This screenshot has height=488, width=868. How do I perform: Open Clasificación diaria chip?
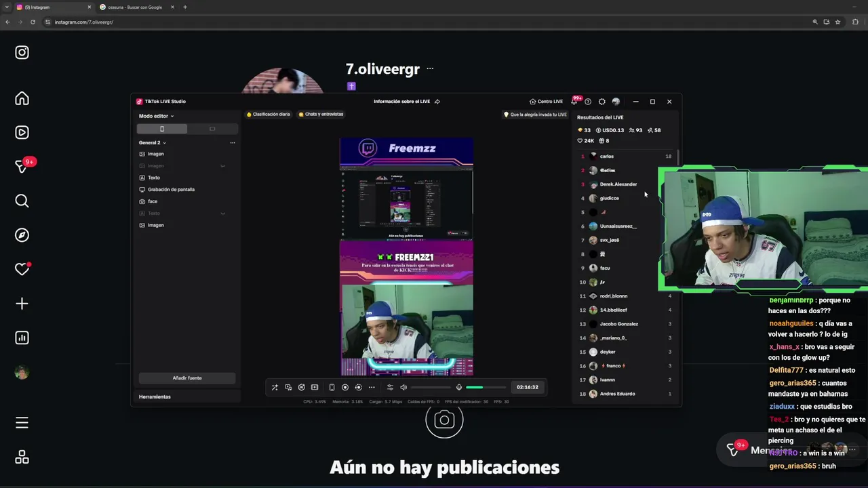click(269, 114)
